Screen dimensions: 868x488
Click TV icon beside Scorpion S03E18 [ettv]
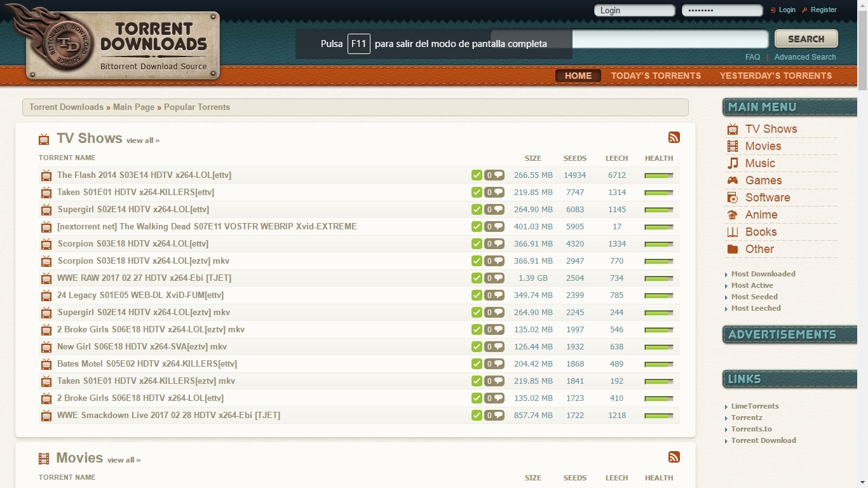[x=46, y=244]
